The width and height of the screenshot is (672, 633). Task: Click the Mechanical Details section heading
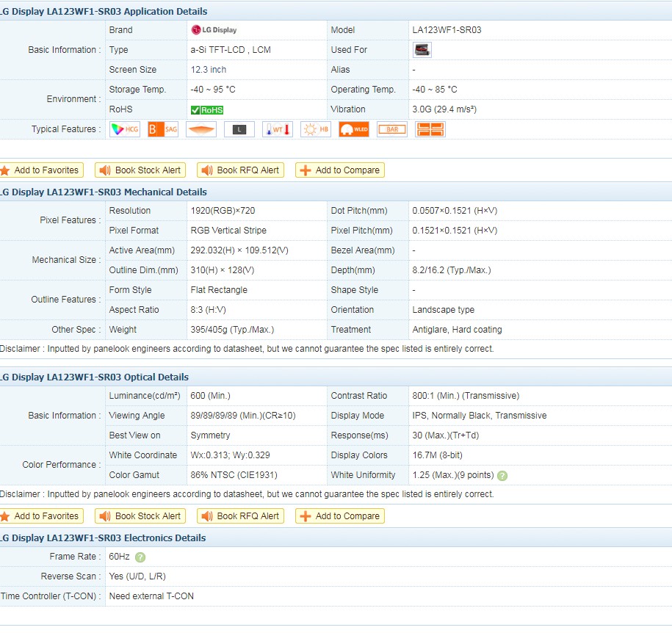[x=104, y=192]
